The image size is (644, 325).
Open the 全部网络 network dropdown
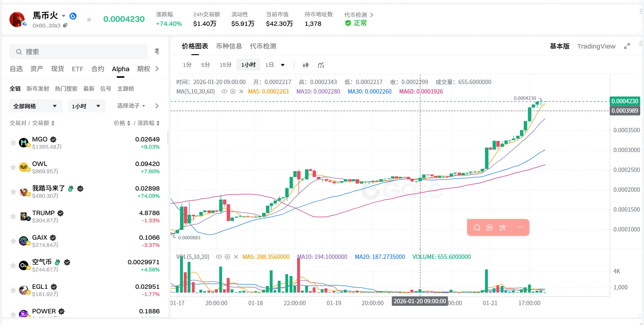coord(36,106)
